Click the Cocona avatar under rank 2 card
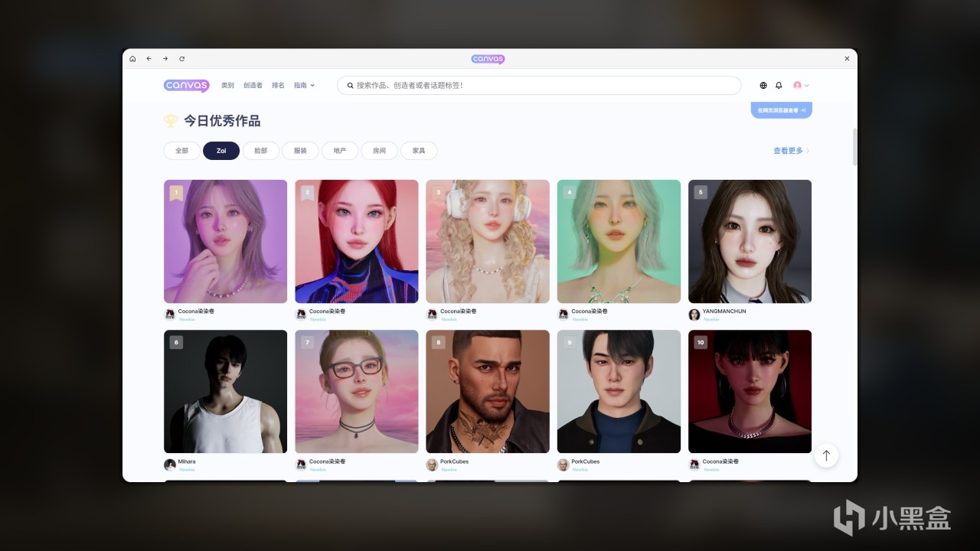The image size is (980, 551). pos(301,315)
